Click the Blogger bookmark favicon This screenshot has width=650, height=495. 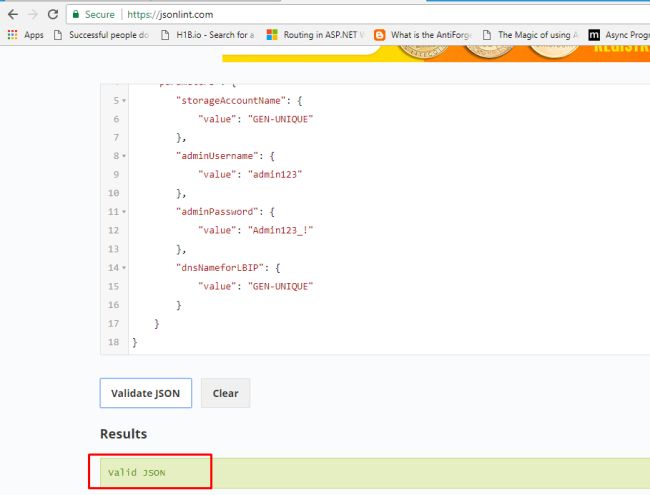[x=379, y=35]
